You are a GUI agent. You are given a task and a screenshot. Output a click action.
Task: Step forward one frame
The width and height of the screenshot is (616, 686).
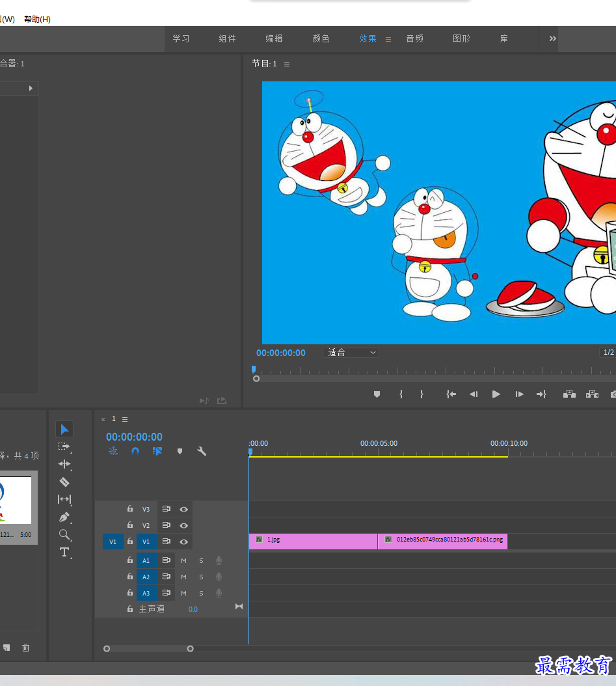tap(519, 394)
